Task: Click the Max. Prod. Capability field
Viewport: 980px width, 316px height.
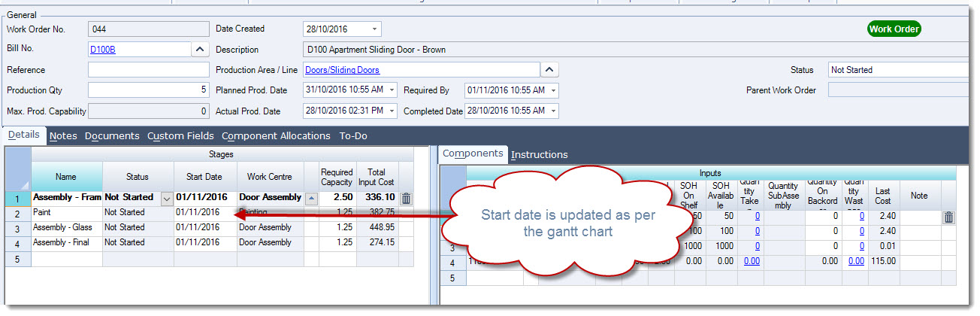Action: (x=148, y=111)
